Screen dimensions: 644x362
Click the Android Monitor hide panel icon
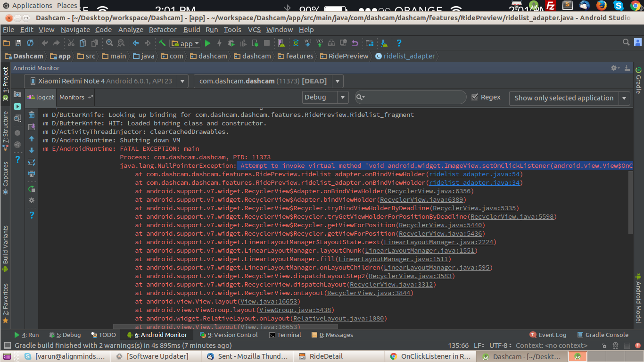(x=627, y=68)
